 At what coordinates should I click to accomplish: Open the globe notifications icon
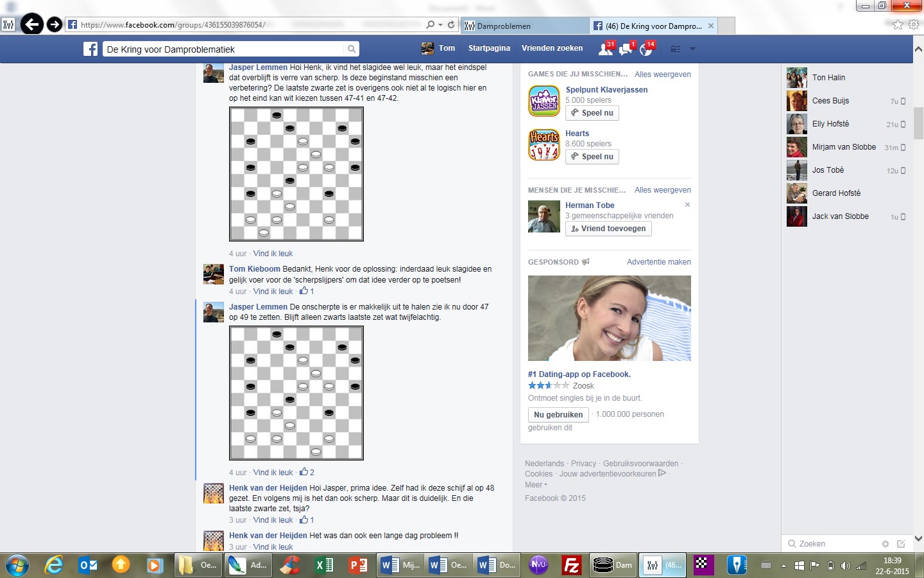[646, 49]
